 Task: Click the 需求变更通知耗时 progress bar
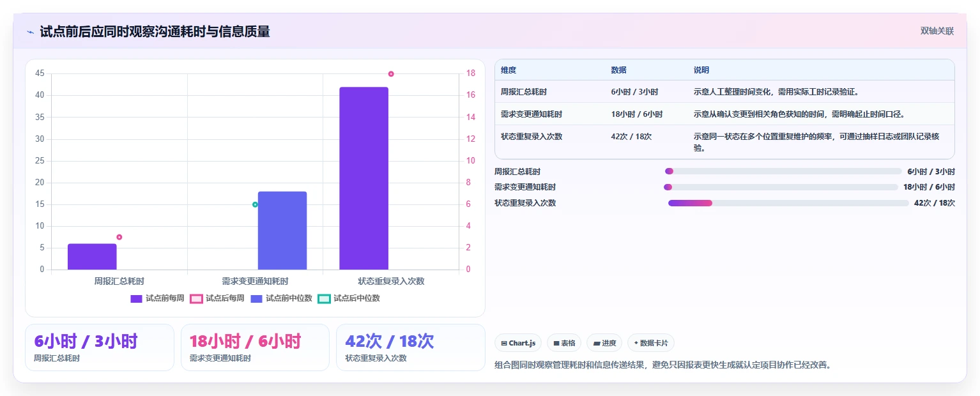tap(781, 187)
